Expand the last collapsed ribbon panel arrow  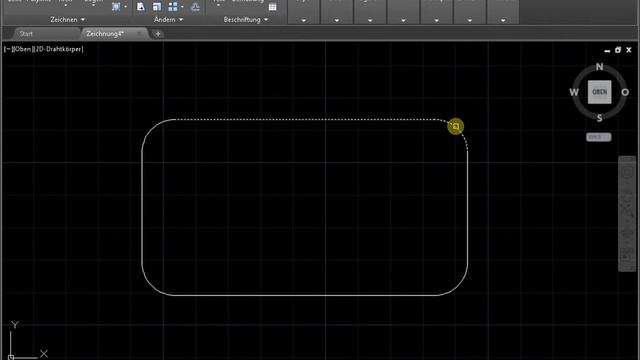[503, 20]
